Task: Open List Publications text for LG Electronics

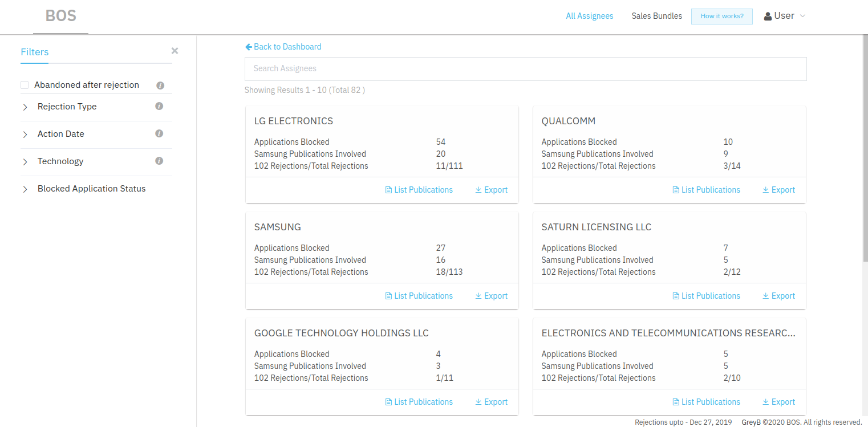Action: click(x=423, y=190)
